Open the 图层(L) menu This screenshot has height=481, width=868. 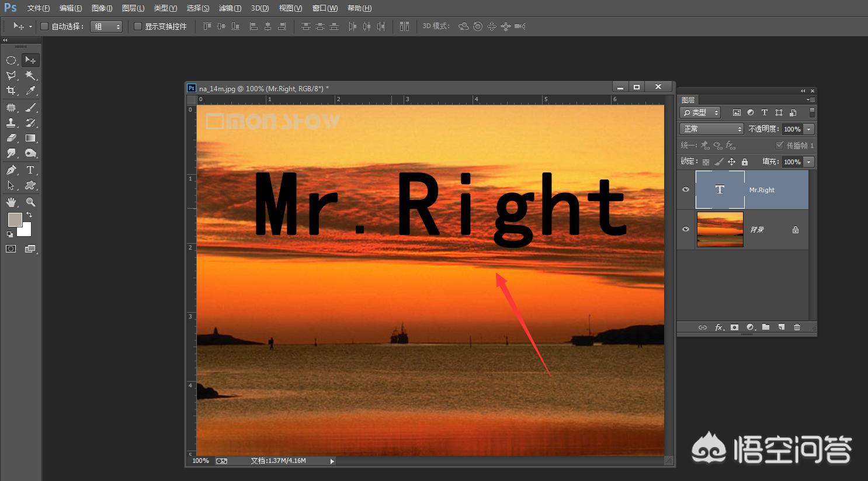133,8
